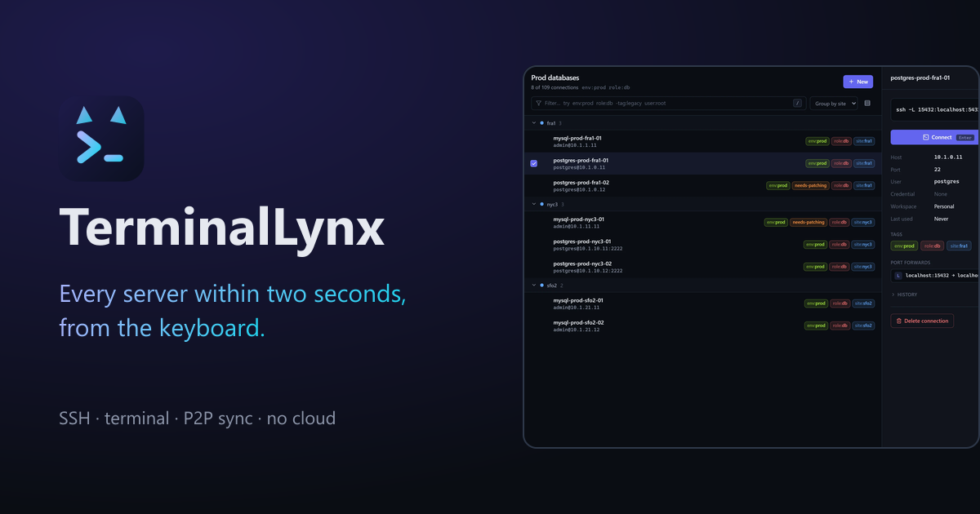980x514 pixels.
Task: Click the filter funnel icon
Action: pyautogui.click(x=538, y=104)
